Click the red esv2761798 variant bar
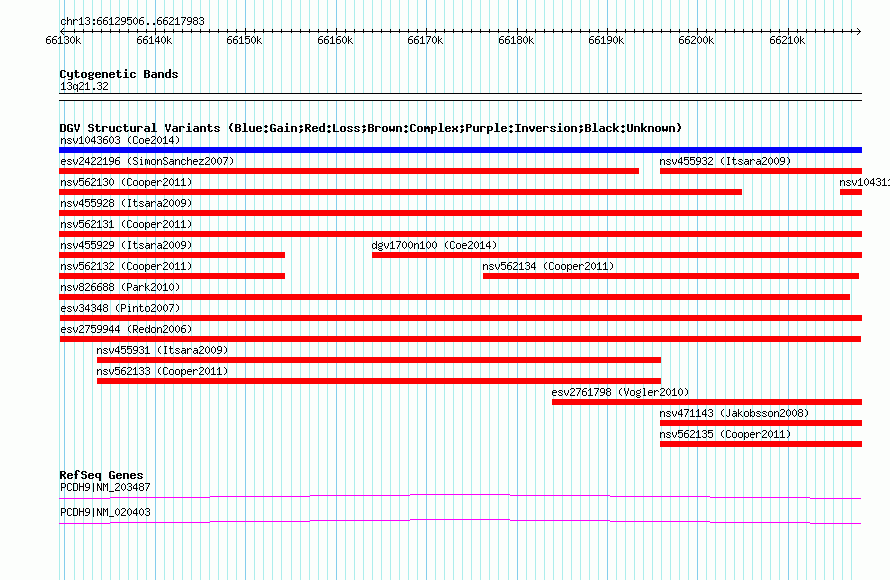 [707, 402]
